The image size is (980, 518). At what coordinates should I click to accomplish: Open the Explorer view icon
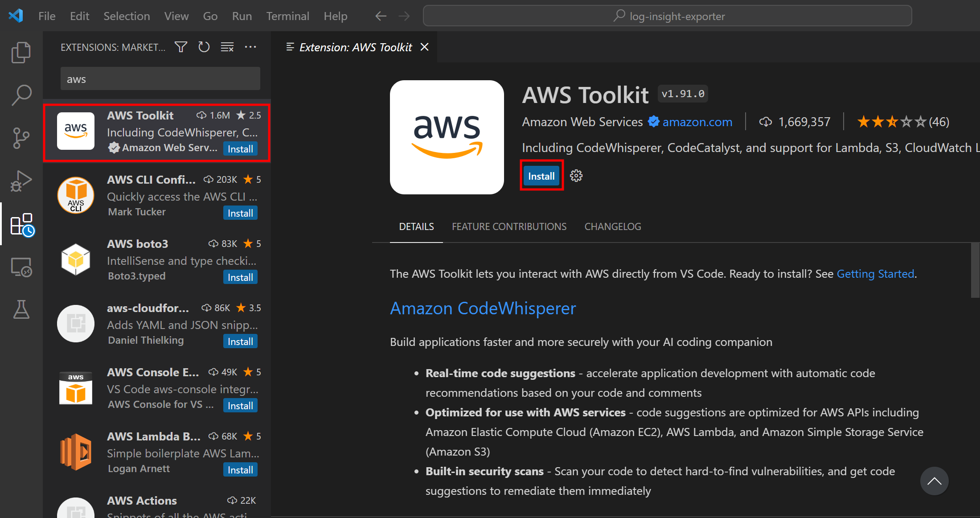(x=21, y=53)
